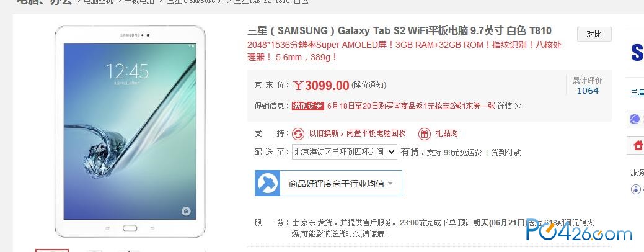Click the main Galaxy Tab S2 product image
The image size is (644, 252).
pyautogui.click(x=130, y=132)
